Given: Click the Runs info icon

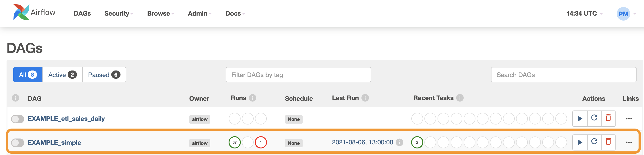Looking at the screenshot, I should [x=253, y=98].
